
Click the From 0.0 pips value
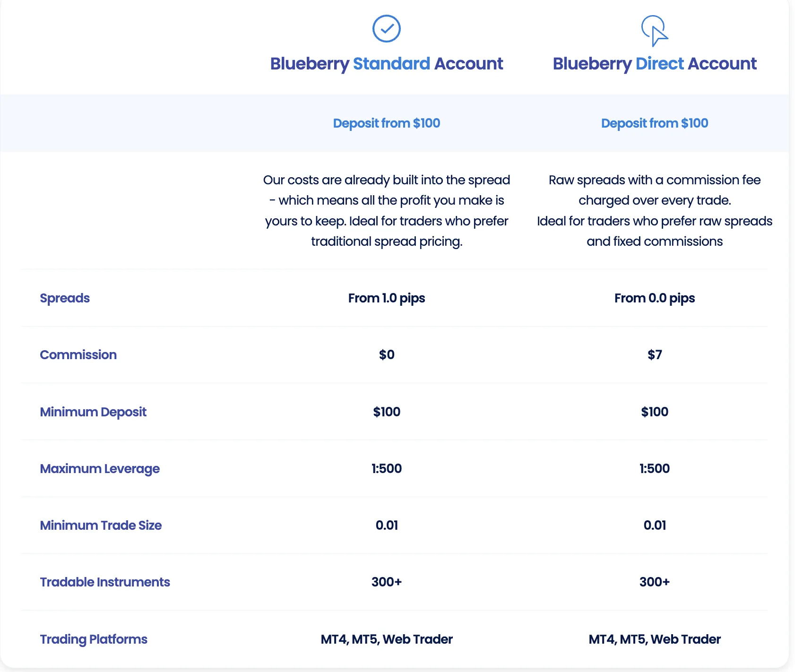(655, 298)
